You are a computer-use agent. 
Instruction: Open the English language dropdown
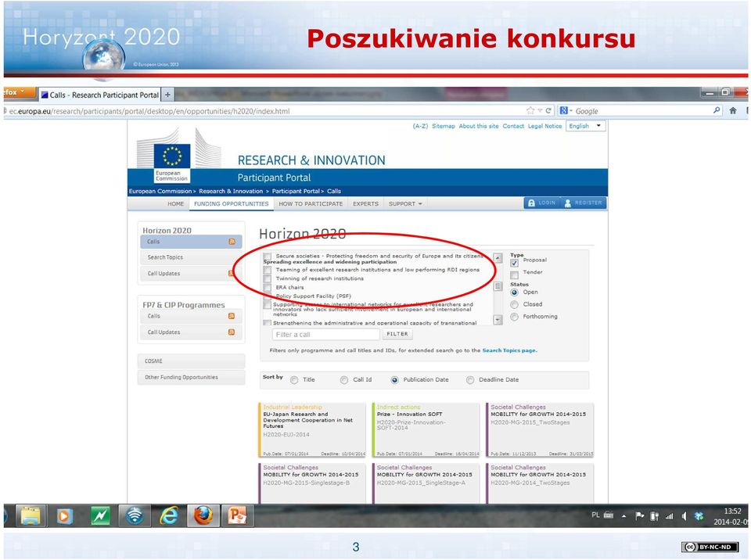click(586, 126)
